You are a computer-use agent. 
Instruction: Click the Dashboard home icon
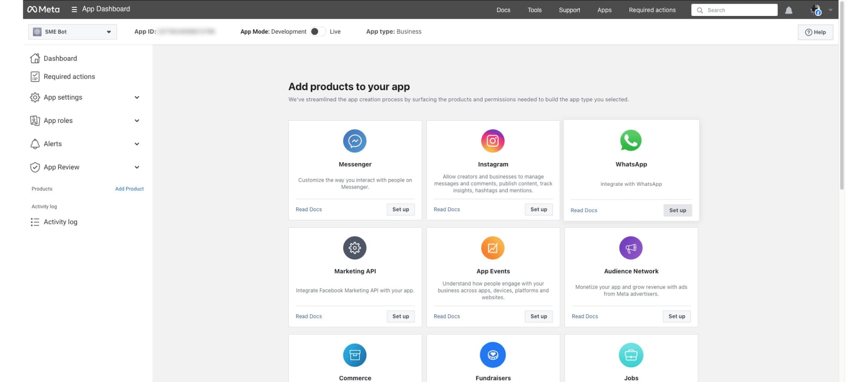35,58
